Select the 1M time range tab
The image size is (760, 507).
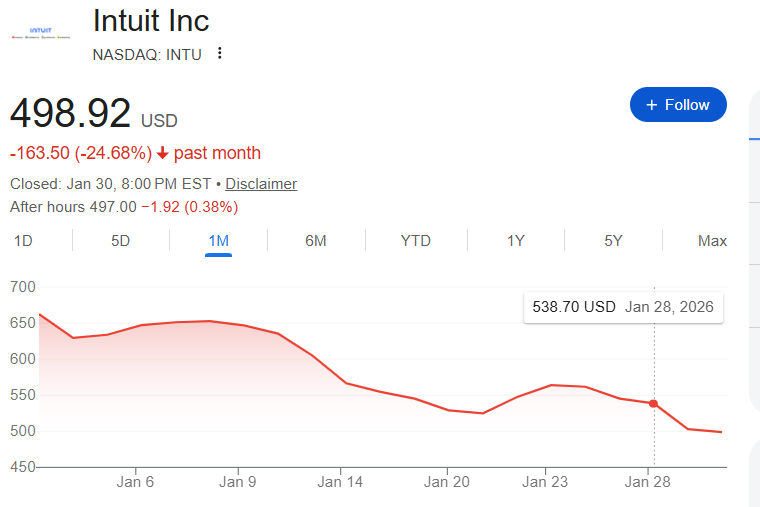218,241
